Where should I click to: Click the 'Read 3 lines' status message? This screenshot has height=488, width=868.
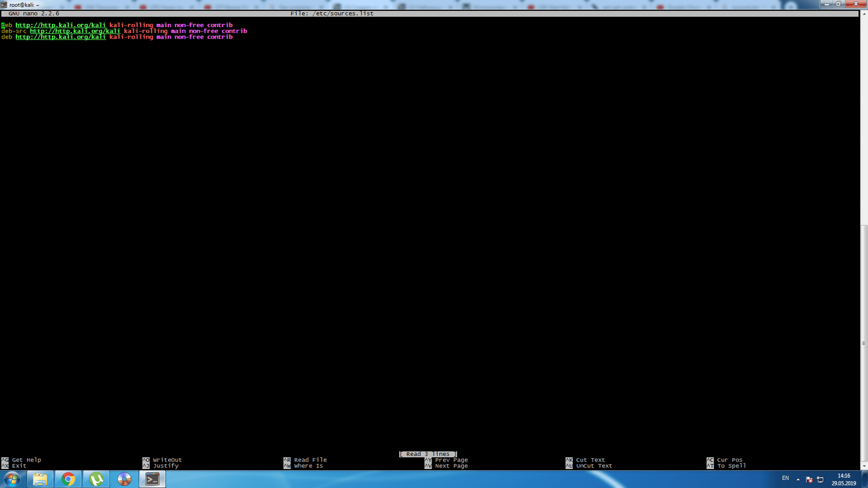428,454
